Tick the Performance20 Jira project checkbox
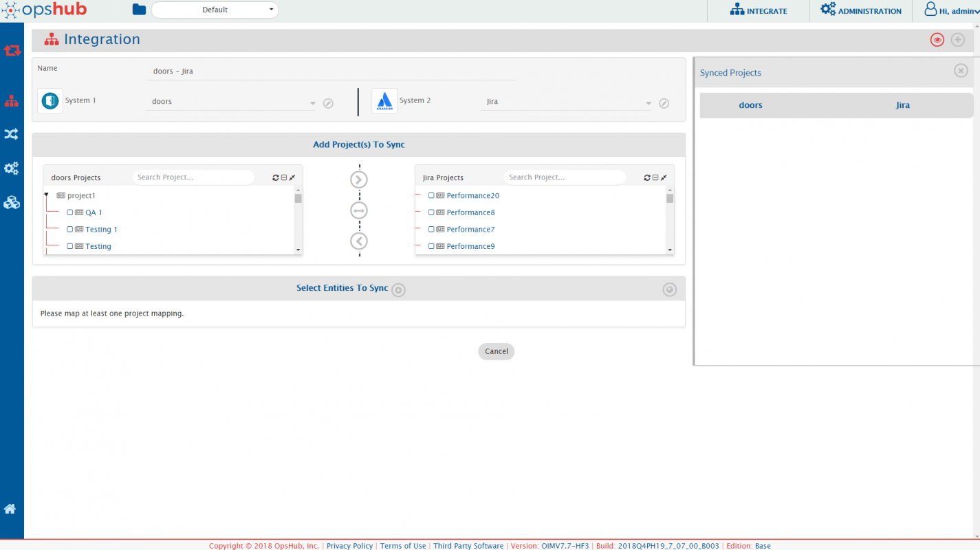980x550 pixels. pos(431,195)
